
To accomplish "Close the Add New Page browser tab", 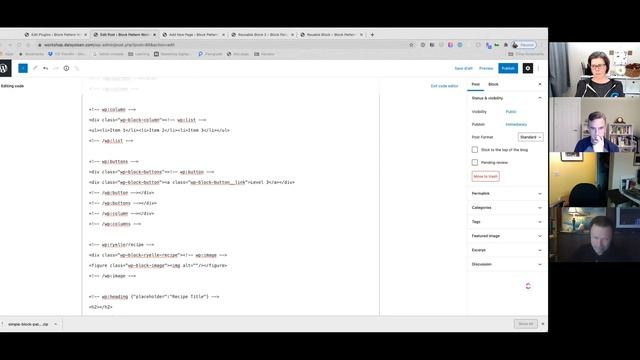I will tap(223, 35).
